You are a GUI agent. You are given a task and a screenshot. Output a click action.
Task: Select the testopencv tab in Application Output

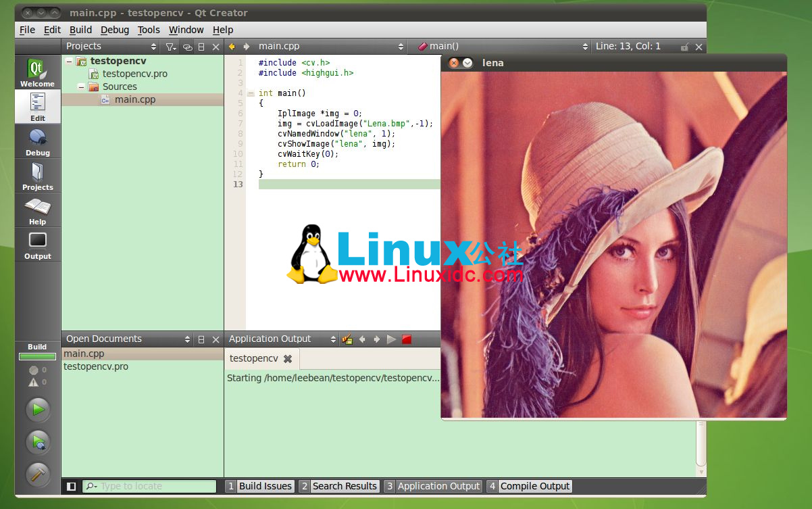pos(255,358)
